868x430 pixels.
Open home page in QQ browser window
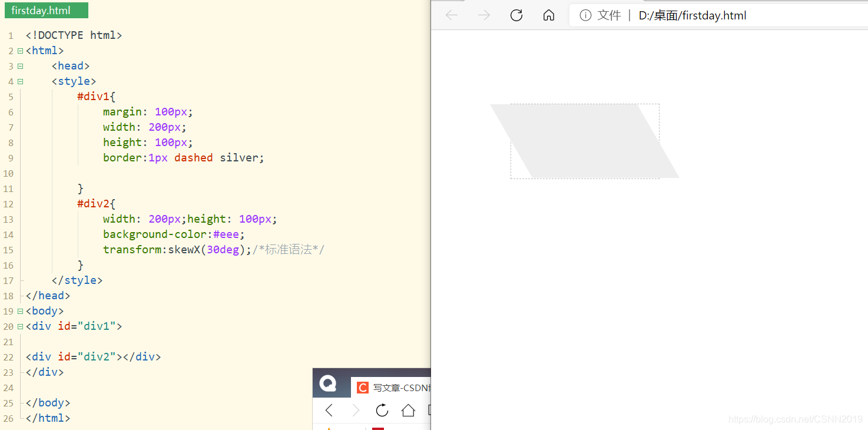tap(408, 411)
